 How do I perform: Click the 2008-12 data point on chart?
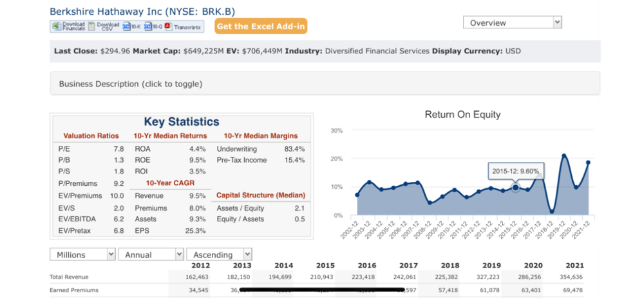pyautogui.click(x=430, y=203)
